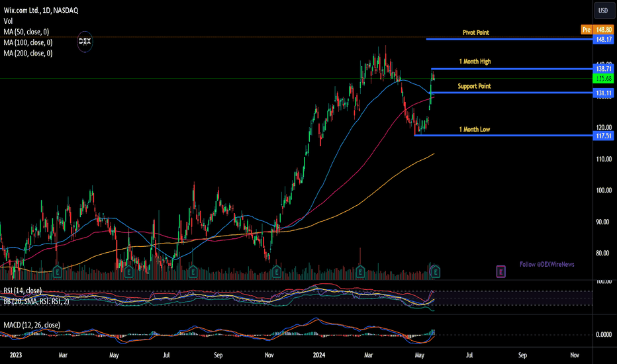Click the 138.71 price tag
Screen dimensions: 617x364
coord(603,69)
